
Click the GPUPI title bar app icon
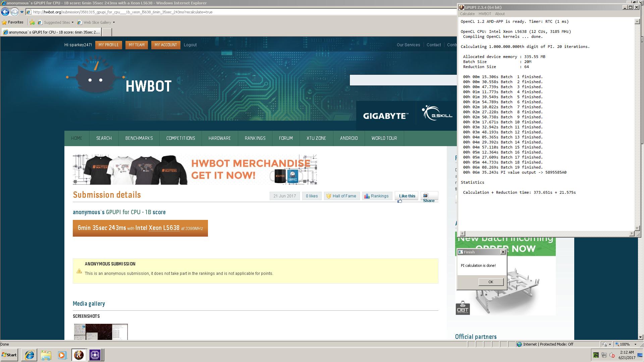pyautogui.click(x=462, y=7)
